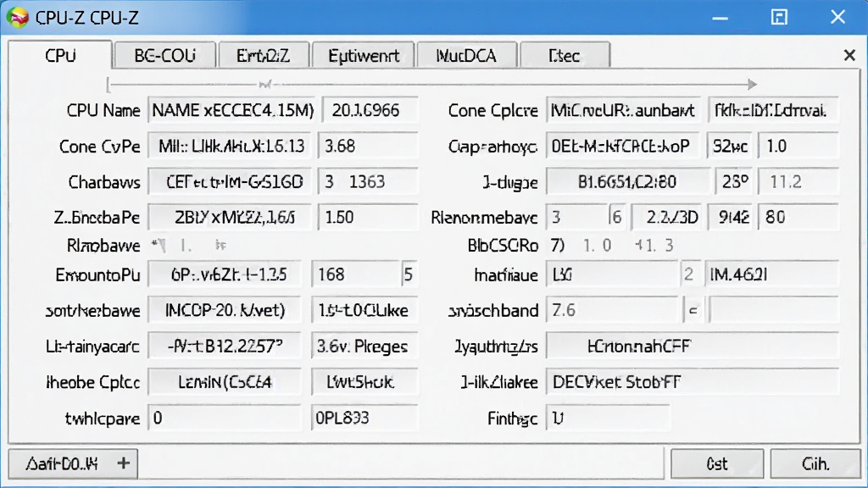Click the EmountoPu value field
Screen dimensions: 868x488
click(x=225, y=275)
